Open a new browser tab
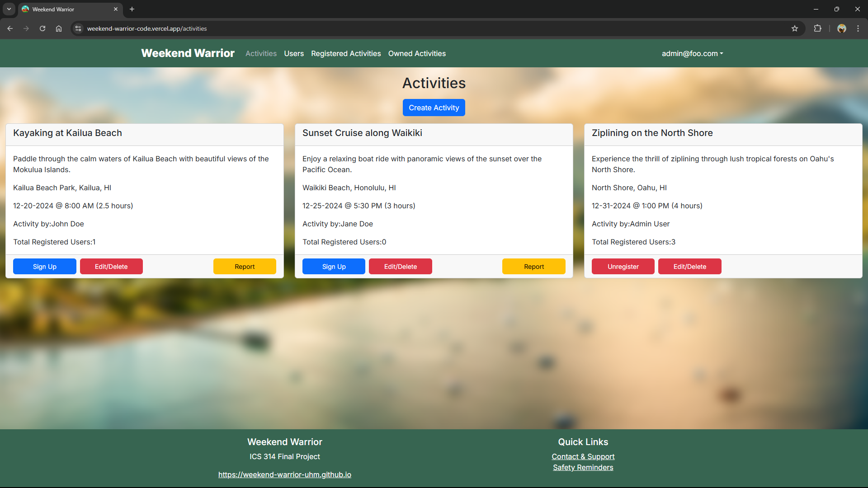This screenshot has height=488, width=868. (x=132, y=9)
